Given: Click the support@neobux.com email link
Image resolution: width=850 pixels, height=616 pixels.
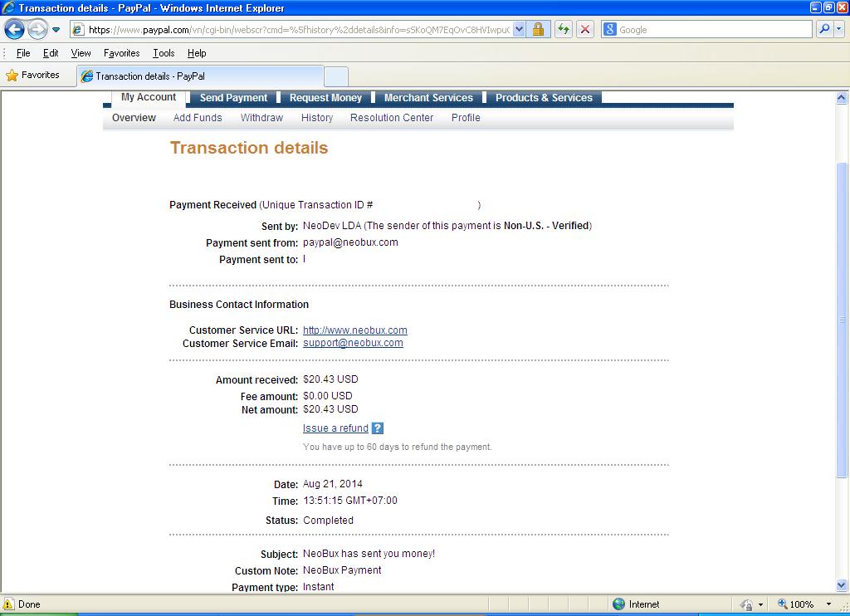Looking at the screenshot, I should pos(353,343).
